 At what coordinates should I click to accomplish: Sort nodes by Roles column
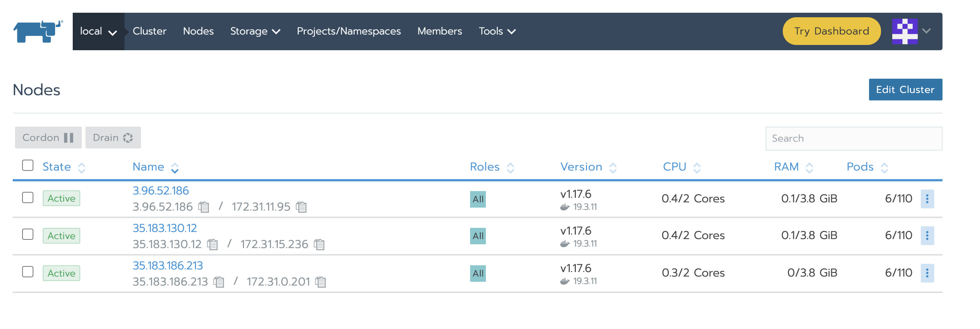[x=492, y=167]
